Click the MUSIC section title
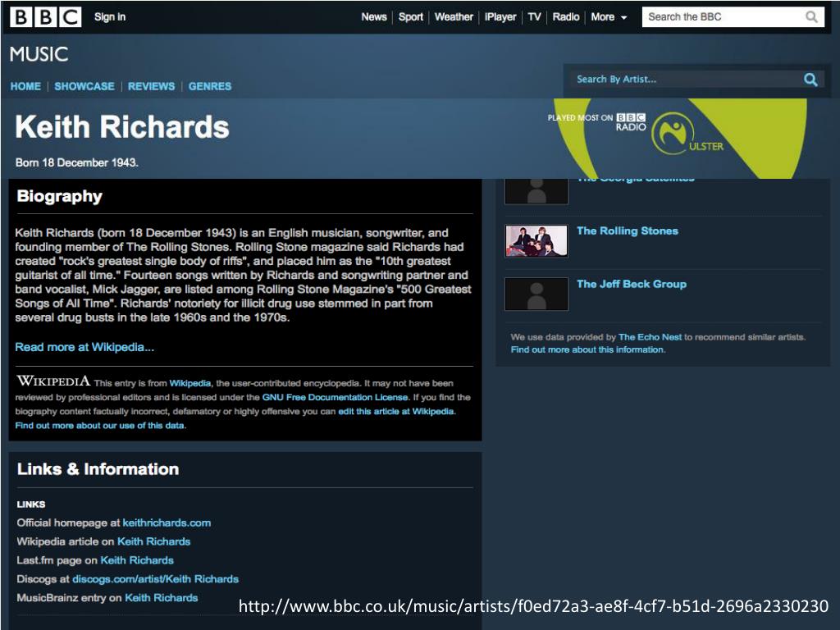This screenshot has width=840, height=630. coord(39,54)
